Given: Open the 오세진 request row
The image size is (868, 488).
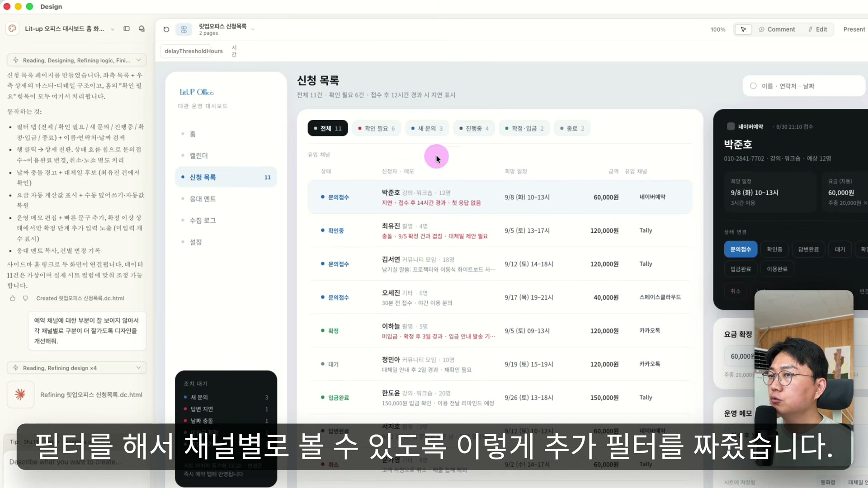Looking at the screenshot, I should pos(500,297).
